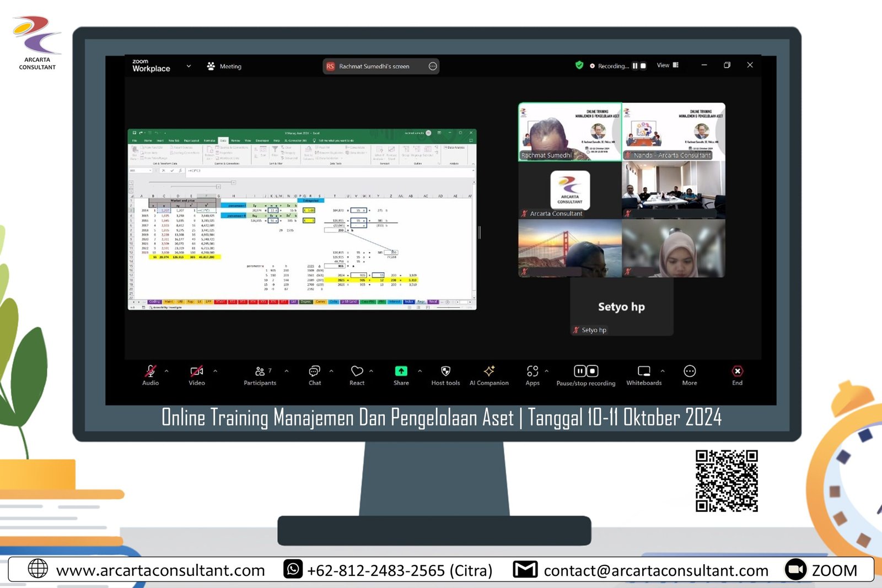882x588 pixels.
Task: Click the green Share screen icon
Action: 401,371
